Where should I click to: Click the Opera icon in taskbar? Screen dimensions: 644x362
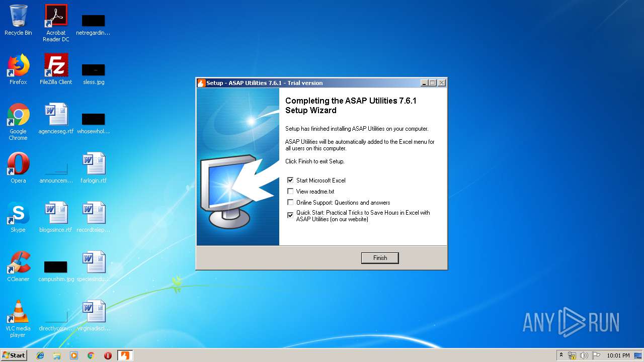[108, 355]
